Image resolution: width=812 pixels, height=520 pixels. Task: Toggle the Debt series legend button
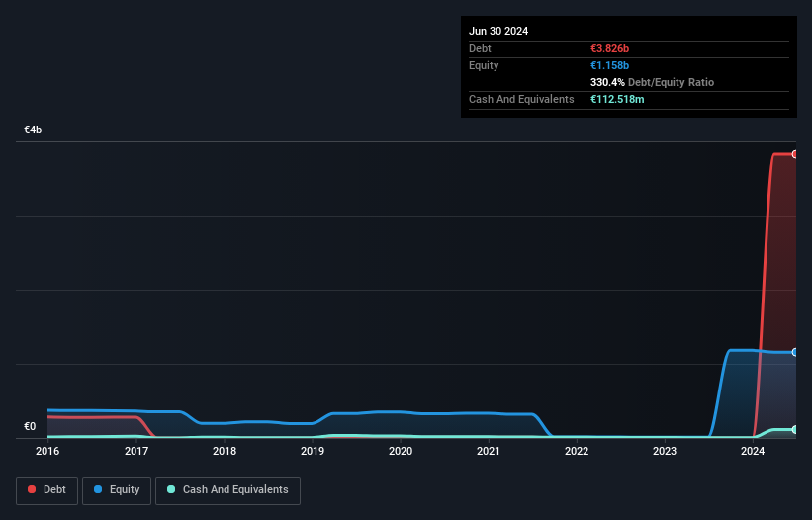(x=47, y=490)
